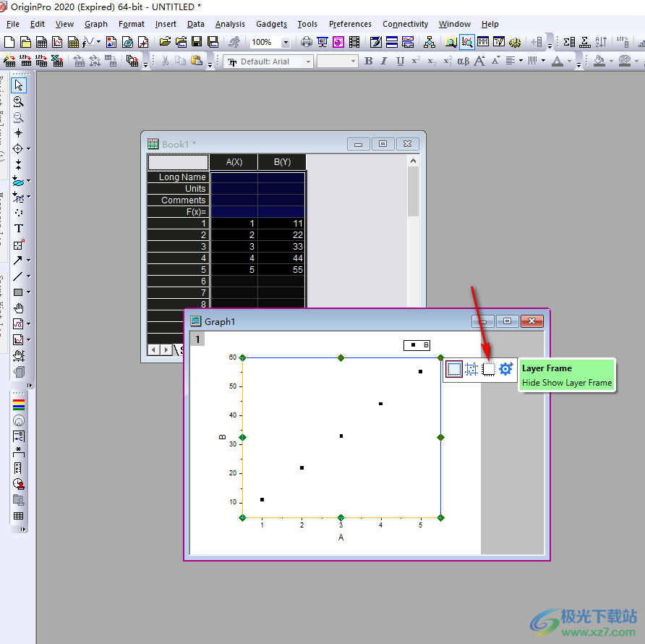Click the Open project folder icon
This screenshot has width=645, height=644.
tap(165, 42)
